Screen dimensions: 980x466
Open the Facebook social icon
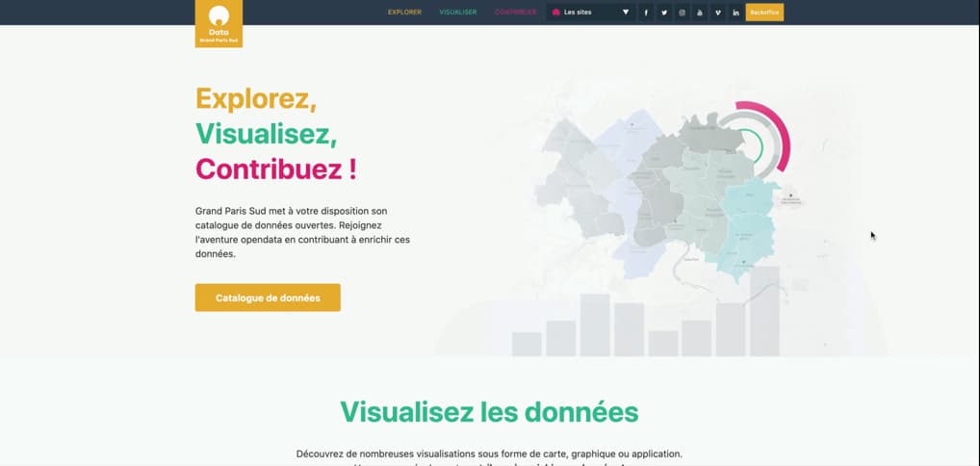[646, 13]
